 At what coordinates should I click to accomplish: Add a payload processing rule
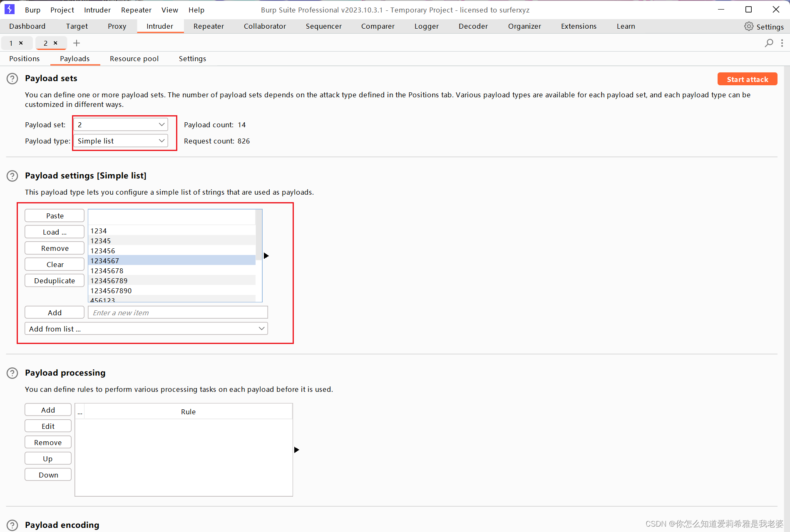[48, 410]
